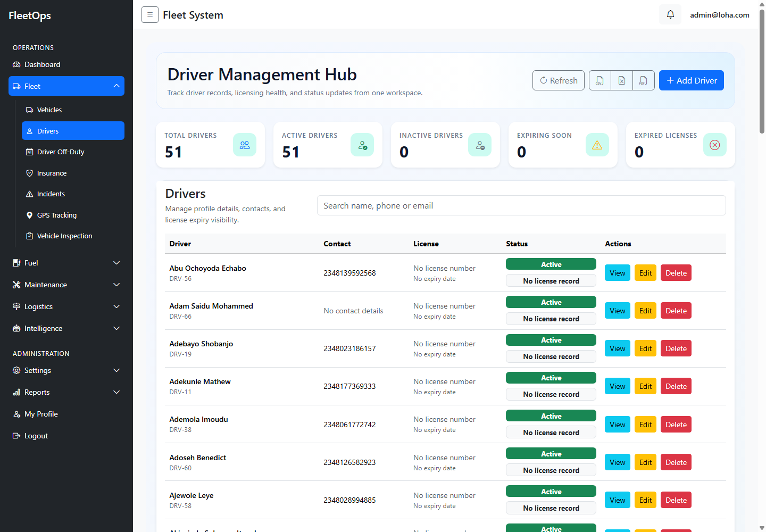766x532 pixels.
Task: Log out using the Logout item
Action: click(66, 436)
